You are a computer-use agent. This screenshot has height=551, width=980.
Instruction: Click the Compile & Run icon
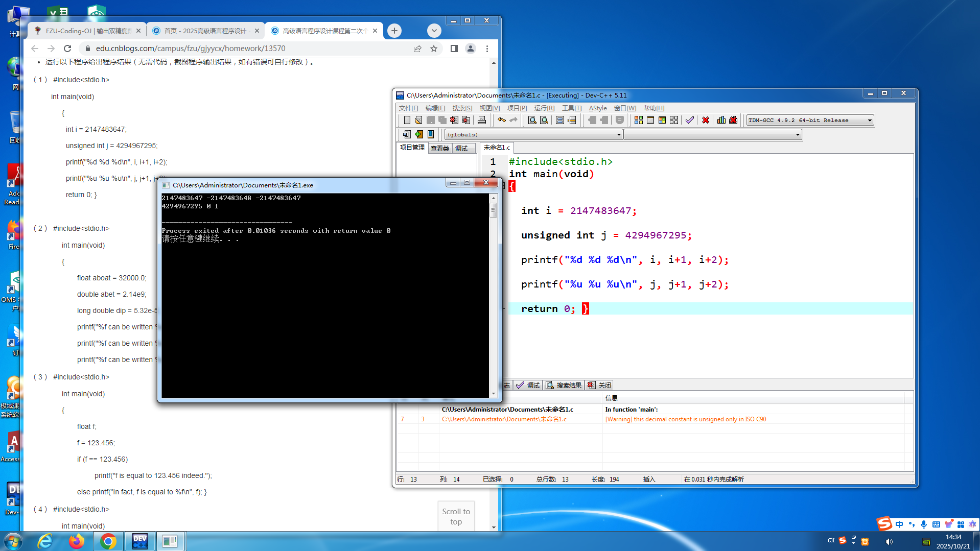662,120
